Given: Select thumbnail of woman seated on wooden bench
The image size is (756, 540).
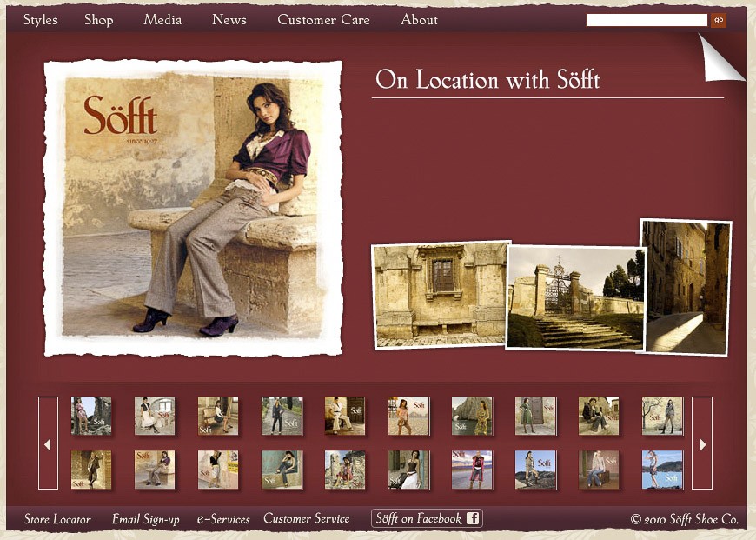Looking at the screenshot, I should [218, 416].
